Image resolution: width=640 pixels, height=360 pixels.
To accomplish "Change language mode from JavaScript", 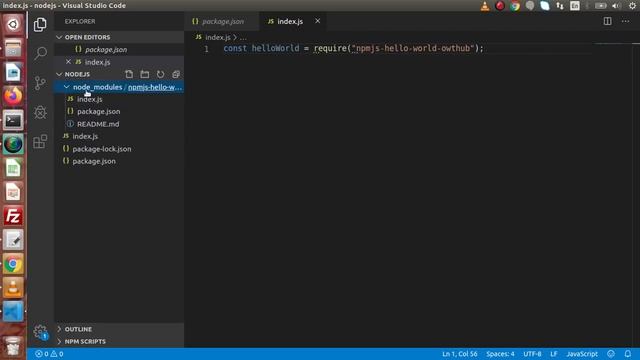I will tap(582, 354).
